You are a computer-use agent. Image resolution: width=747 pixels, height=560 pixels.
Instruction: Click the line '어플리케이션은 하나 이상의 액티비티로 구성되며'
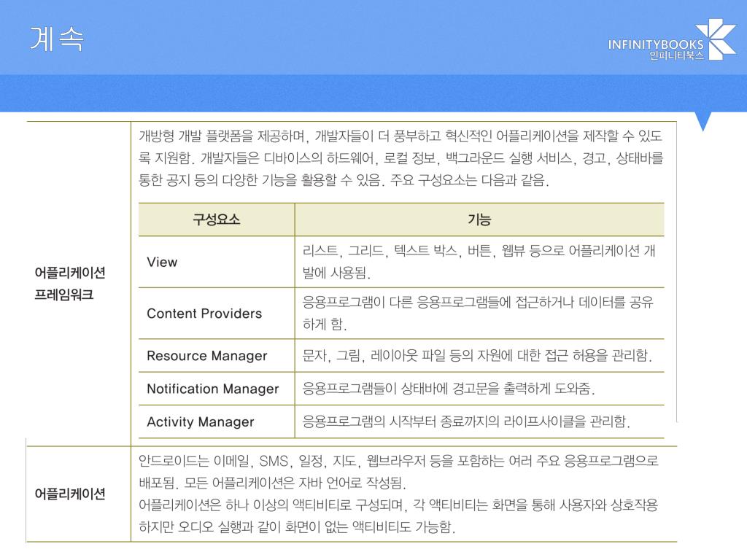[398, 505]
